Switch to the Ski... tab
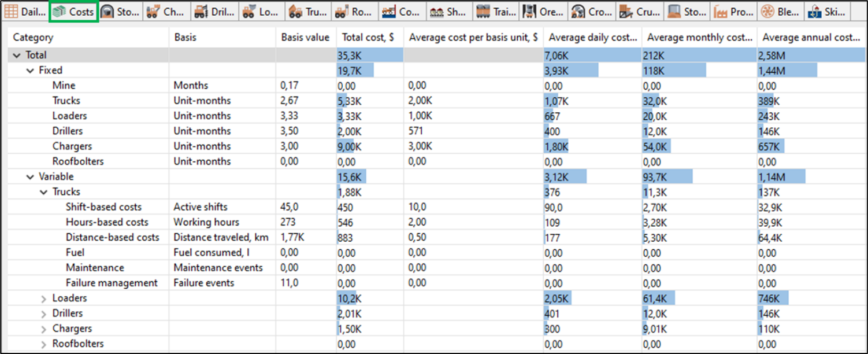 coord(828,12)
